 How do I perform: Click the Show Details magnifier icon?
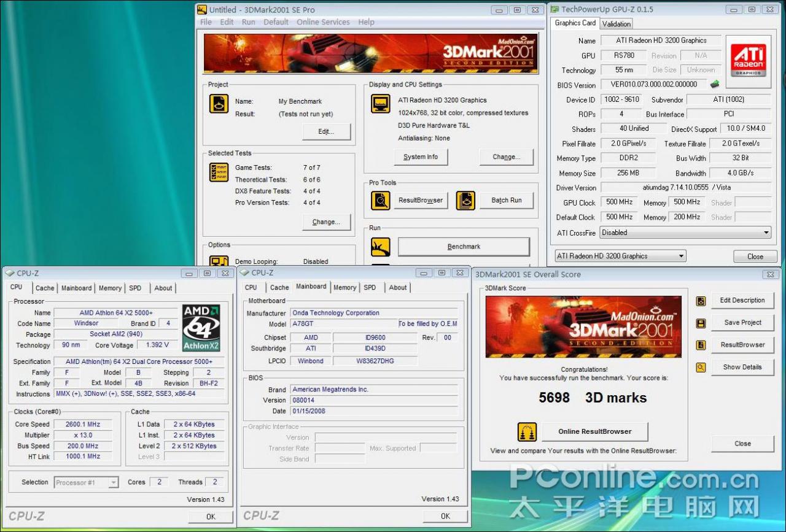(701, 368)
